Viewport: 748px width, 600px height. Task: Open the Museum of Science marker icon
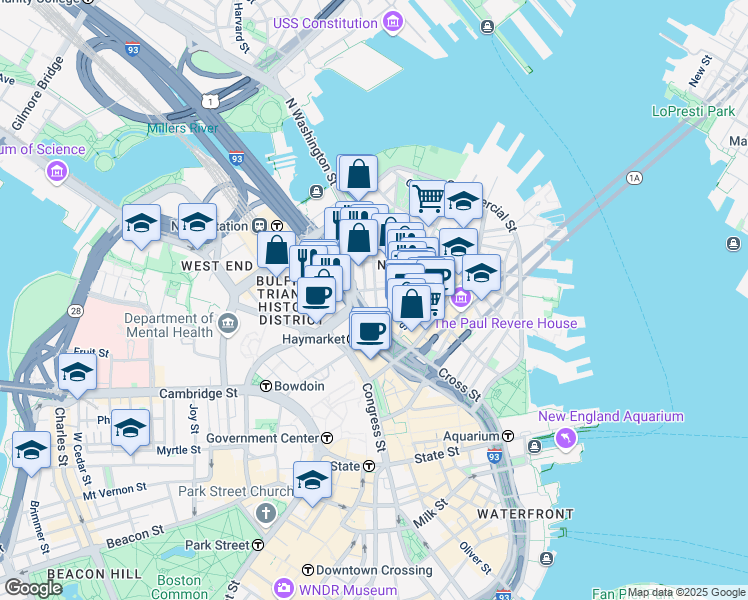point(57,171)
